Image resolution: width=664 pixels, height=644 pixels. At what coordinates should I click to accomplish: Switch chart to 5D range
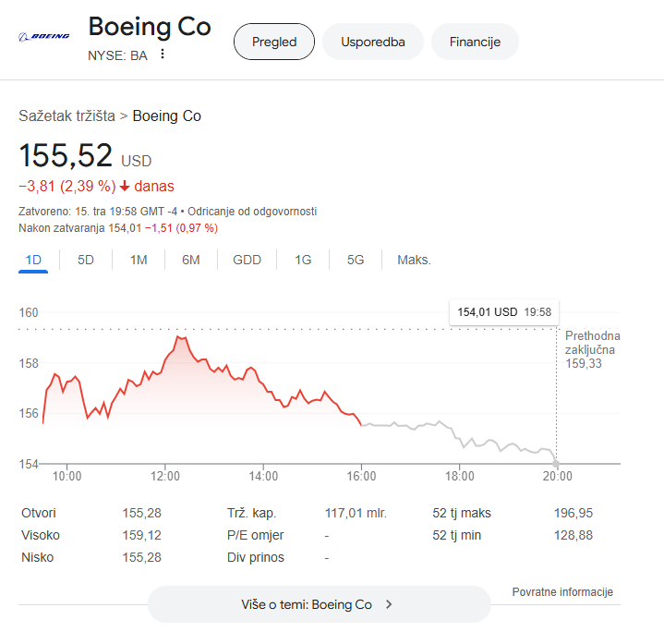tap(86, 260)
